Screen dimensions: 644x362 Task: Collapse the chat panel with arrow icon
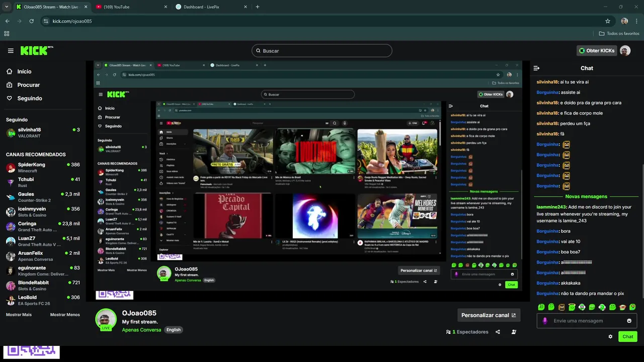click(536, 68)
